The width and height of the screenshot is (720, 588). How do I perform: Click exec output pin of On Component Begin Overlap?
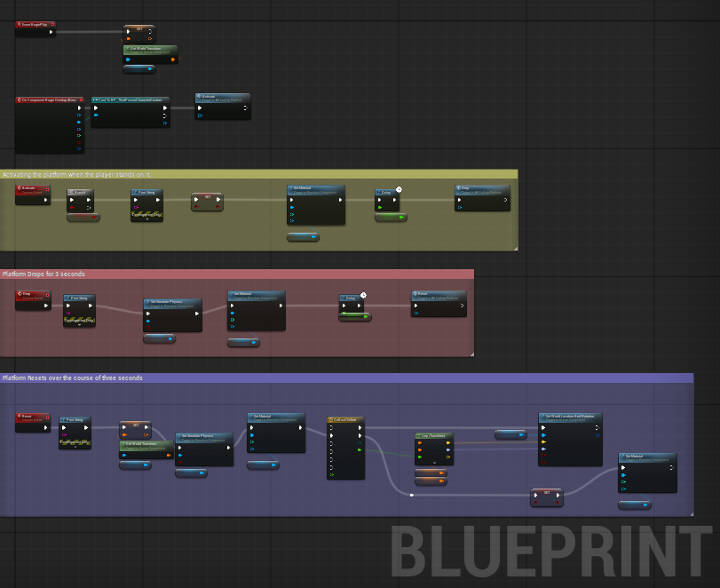79,108
